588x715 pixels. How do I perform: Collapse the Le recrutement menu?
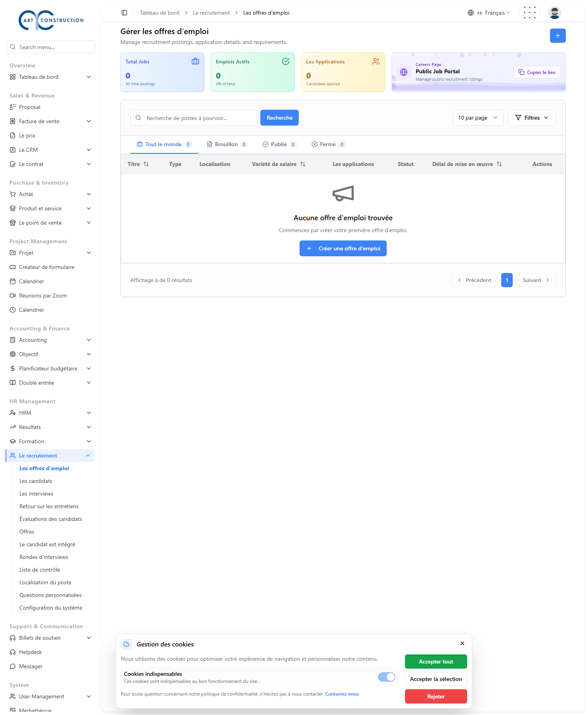50,456
